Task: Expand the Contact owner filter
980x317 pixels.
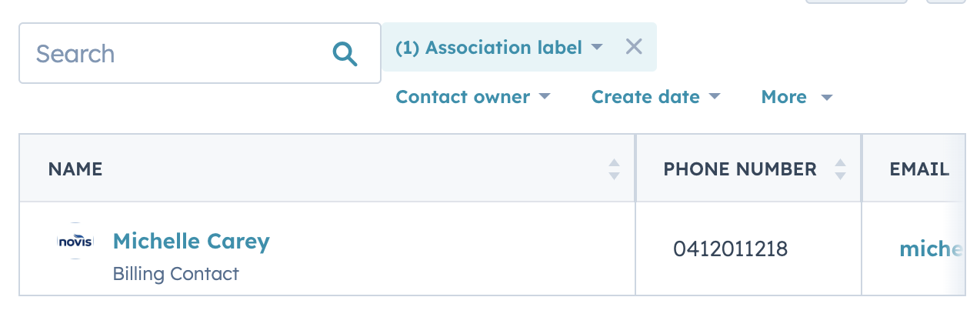Action: click(462, 97)
